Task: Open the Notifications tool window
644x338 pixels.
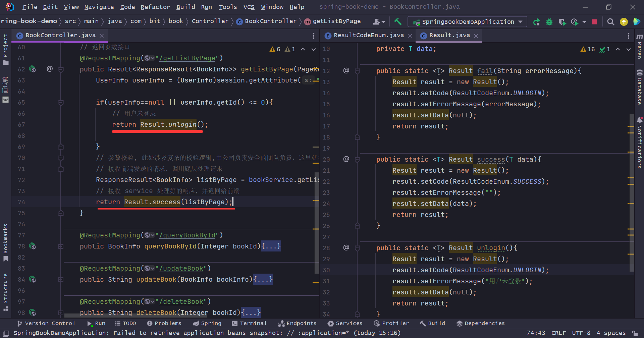Action: pyautogui.click(x=640, y=142)
